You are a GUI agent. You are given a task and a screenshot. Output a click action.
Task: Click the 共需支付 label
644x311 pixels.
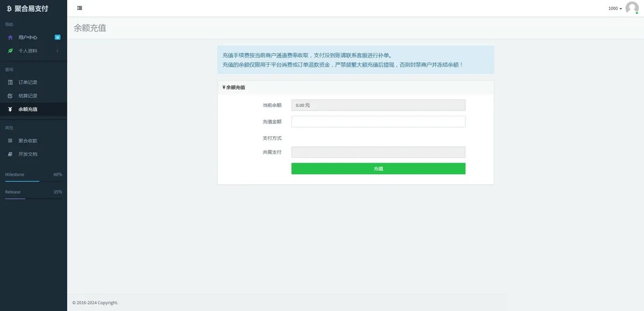click(x=272, y=152)
